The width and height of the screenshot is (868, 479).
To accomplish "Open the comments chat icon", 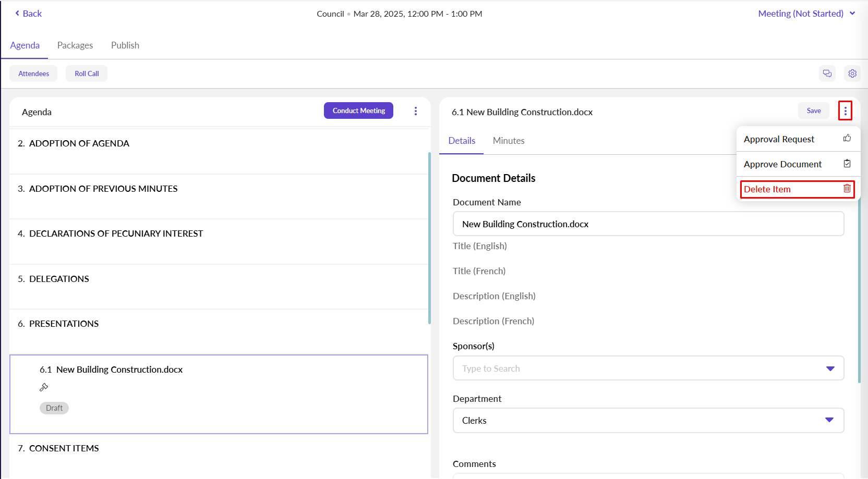I will tap(827, 73).
